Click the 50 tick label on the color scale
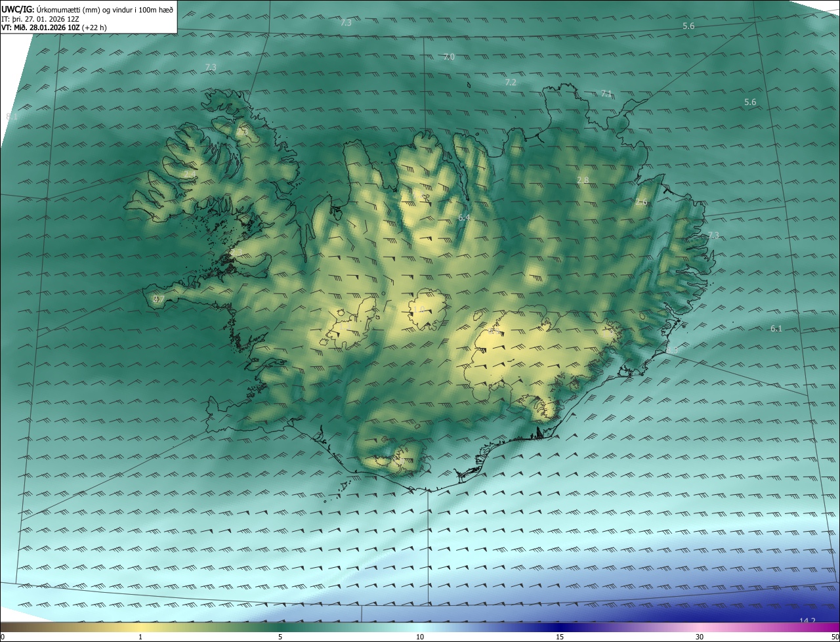The image size is (840, 642). point(835,637)
